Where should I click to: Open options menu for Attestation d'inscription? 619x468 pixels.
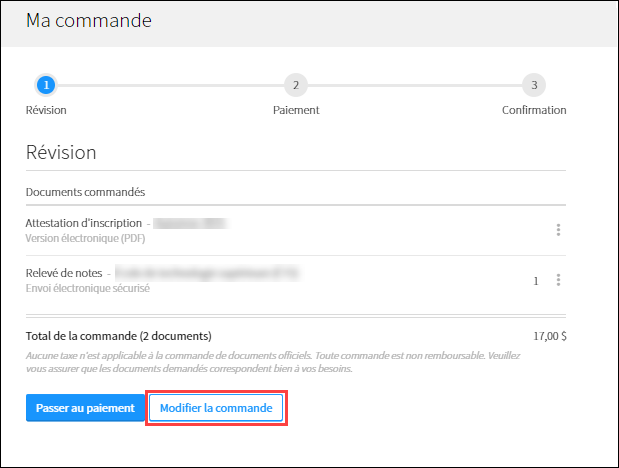[558, 230]
